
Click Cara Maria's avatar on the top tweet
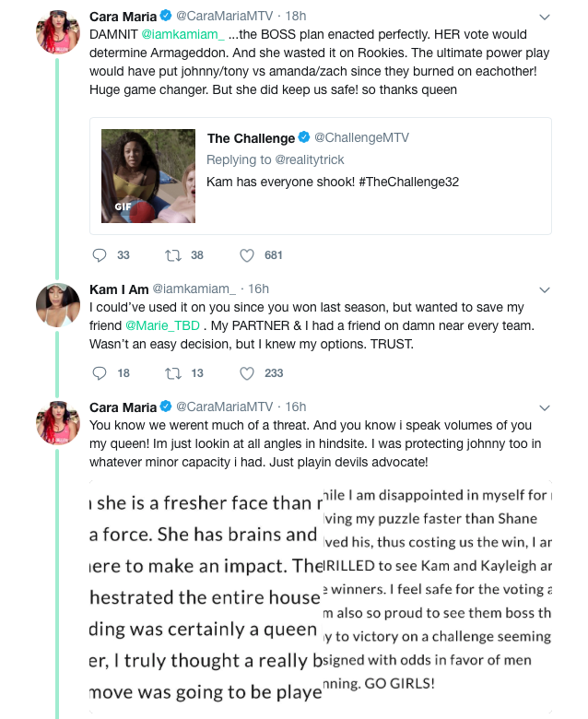[x=58, y=32]
